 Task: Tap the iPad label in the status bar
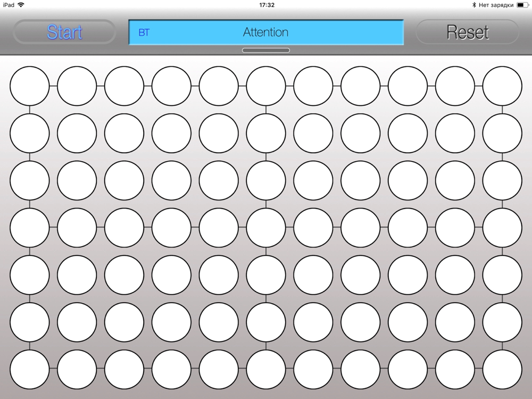click(x=9, y=5)
